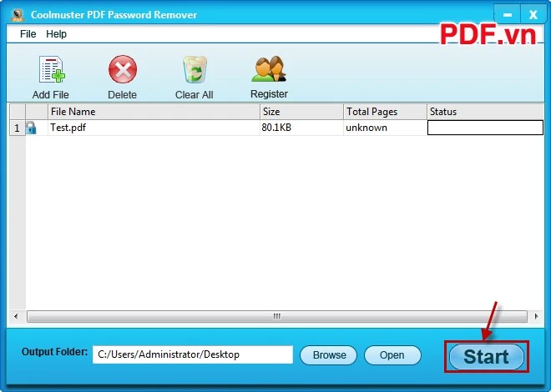Image resolution: width=551 pixels, height=392 pixels.
Task: Open the Register users icon
Action: (x=269, y=68)
